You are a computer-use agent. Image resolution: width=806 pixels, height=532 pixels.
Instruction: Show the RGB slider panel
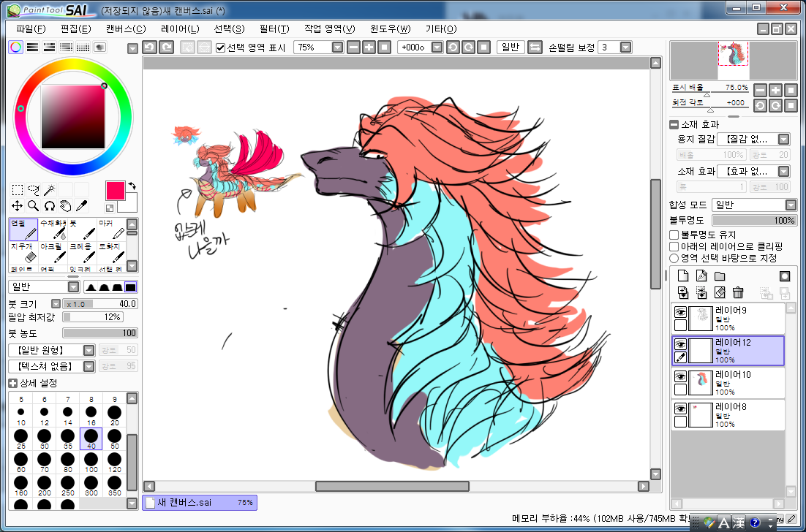[32, 47]
